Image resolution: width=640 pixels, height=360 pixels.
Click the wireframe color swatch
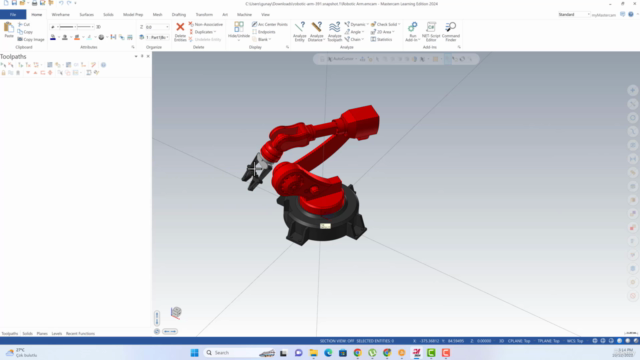[x=53, y=37]
